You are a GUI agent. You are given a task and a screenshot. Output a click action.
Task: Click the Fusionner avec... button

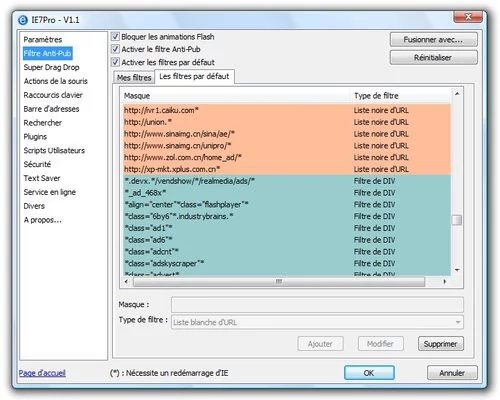[433, 40]
